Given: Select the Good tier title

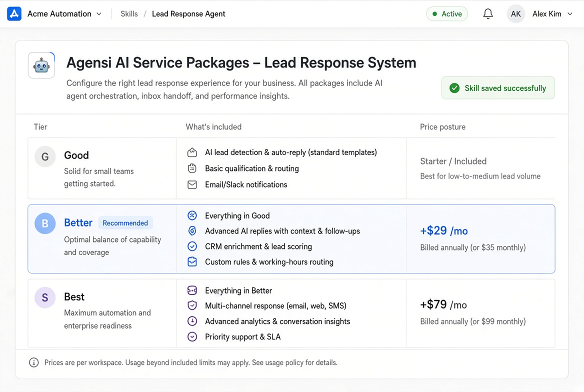Looking at the screenshot, I should pos(76,155).
